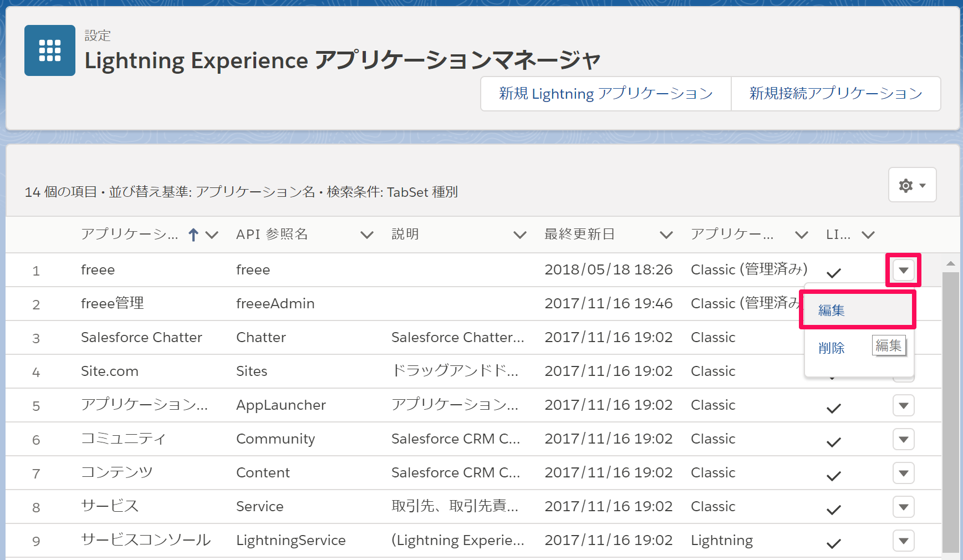Select the AppLauncher API name cell
Screen dimensions: 963x560
(281, 405)
